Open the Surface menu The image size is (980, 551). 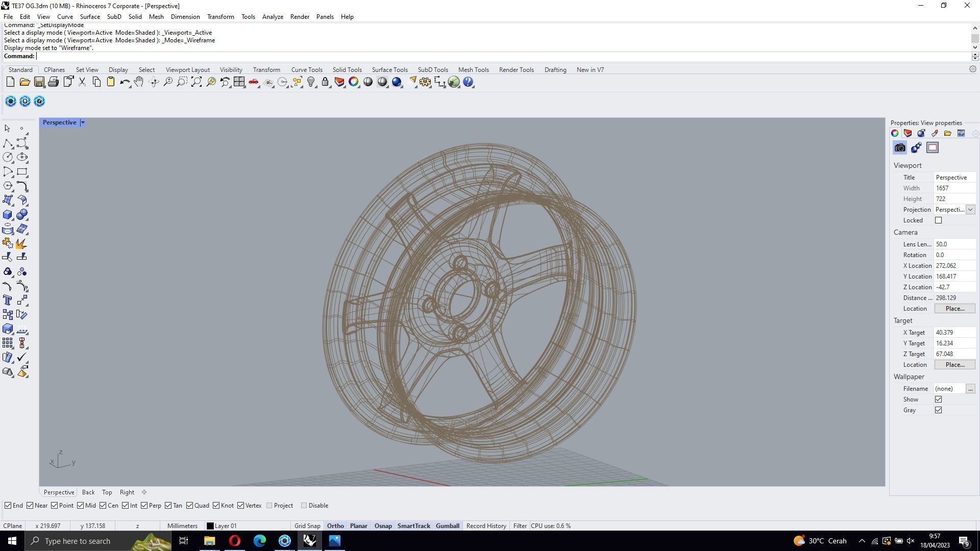tap(90, 17)
